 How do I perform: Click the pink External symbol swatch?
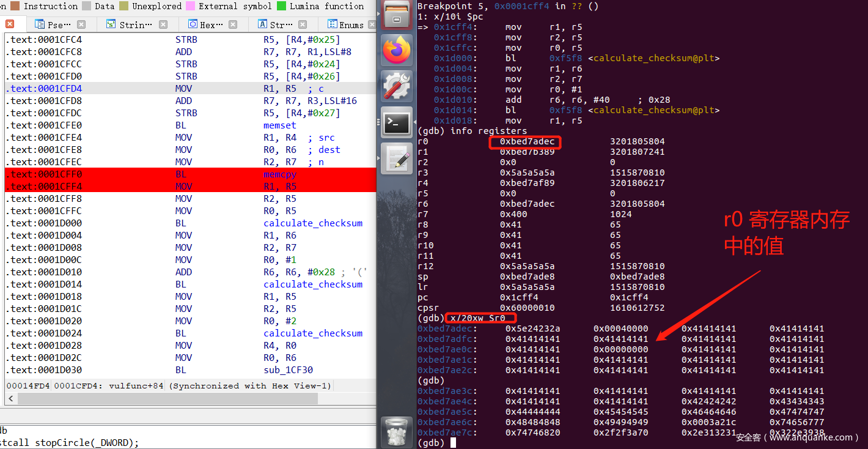[x=190, y=6]
